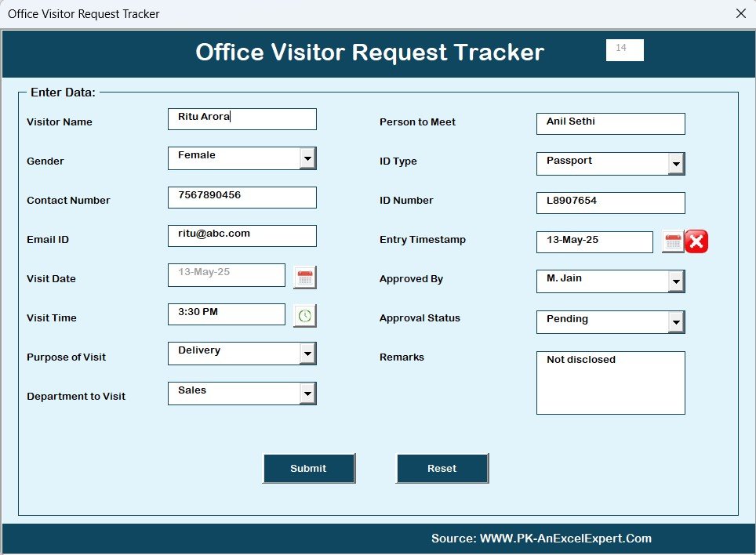Select the Source WWW.PK-AnExcelExpert.Com footer text

(541, 539)
